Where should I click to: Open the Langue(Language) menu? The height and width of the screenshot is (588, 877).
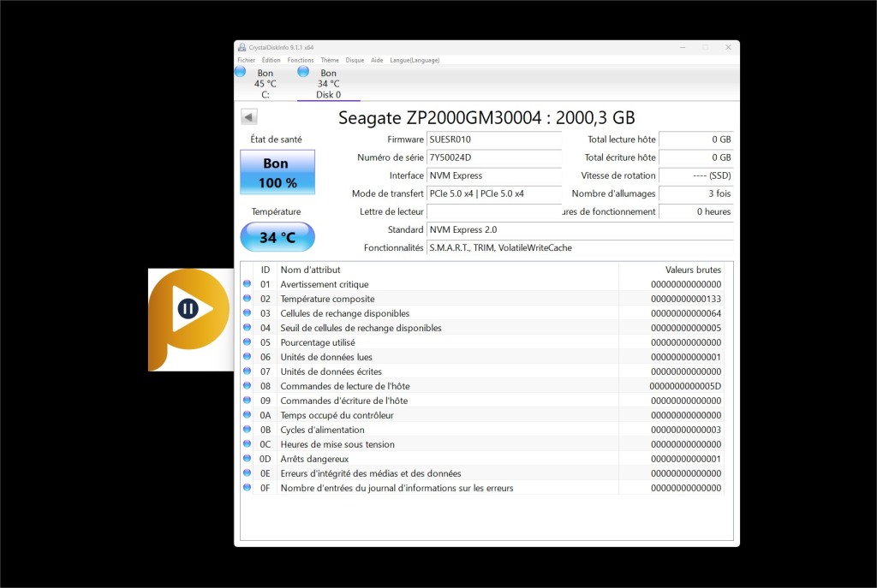415,61
